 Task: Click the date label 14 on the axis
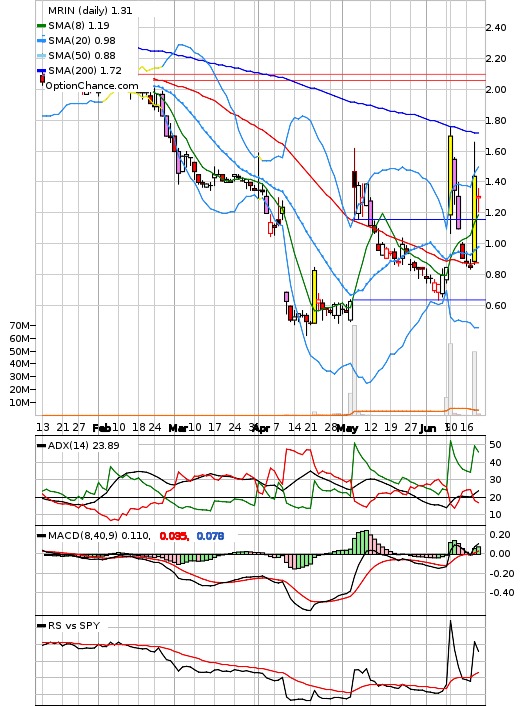[x=295, y=427]
